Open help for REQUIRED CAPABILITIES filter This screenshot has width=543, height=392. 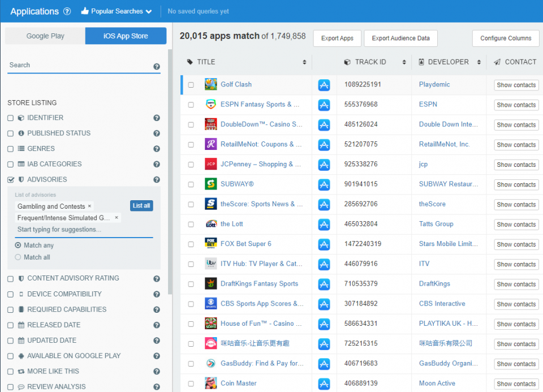coord(157,309)
